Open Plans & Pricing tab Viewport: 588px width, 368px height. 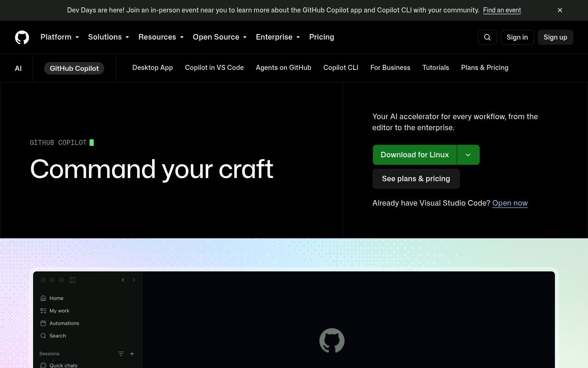485,68
